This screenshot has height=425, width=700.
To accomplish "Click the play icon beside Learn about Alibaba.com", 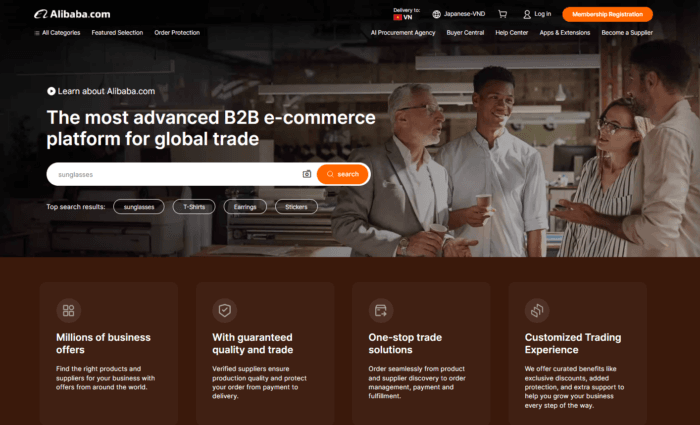I will (x=51, y=91).
